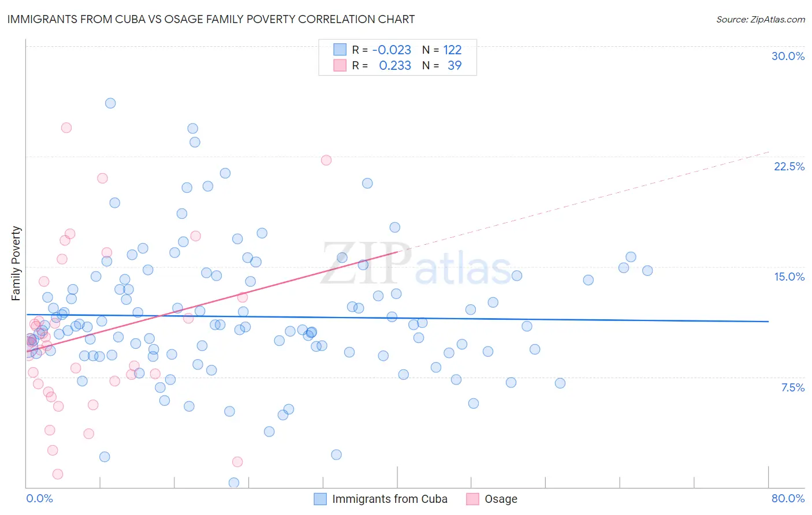Click the pink Osage legend swatch
The height and width of the screenshot is (515, 812).
tap(473, 499)
